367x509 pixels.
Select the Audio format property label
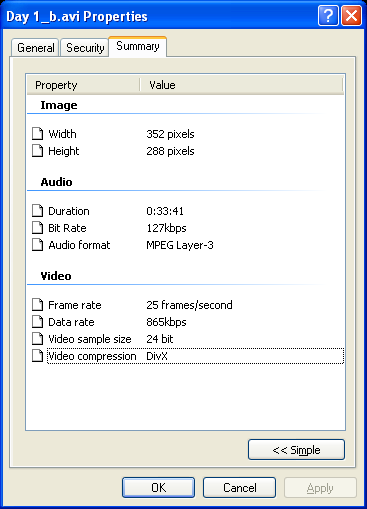tap(79, 245)
